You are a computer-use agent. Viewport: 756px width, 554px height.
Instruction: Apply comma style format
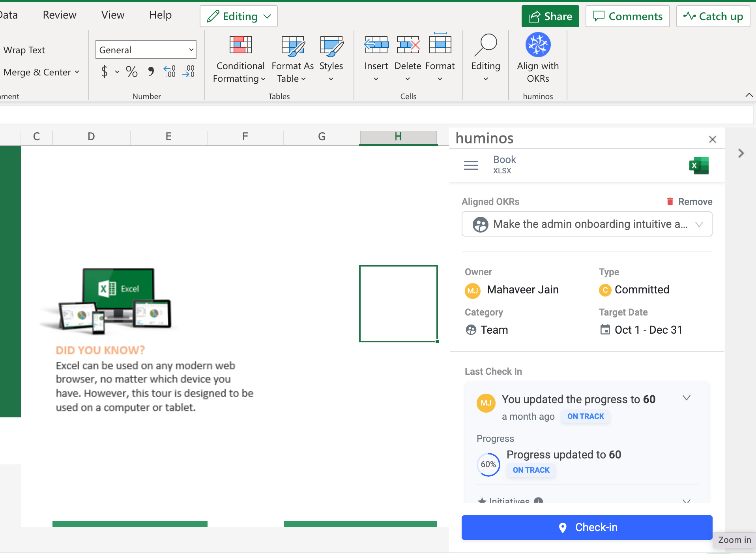click(x=151, y=71)
